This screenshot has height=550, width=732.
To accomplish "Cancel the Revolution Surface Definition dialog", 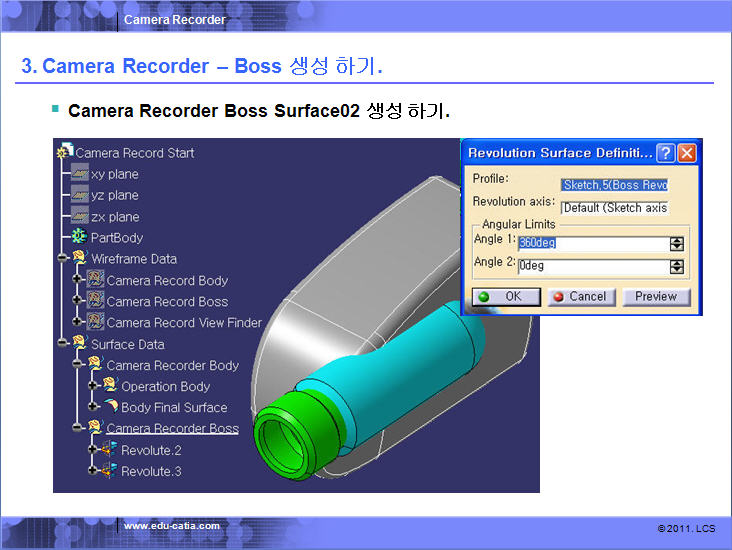I will [x=580, y=296].
